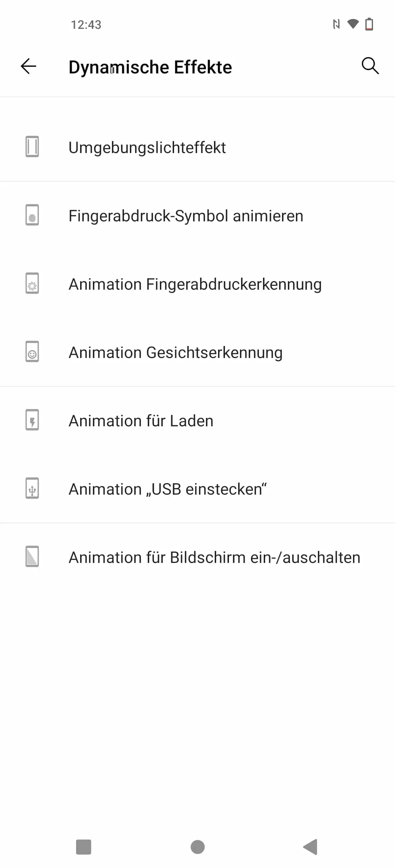The width and height of the screenshot is (395, 868).
Task: Tap the Umgebungslichteffekt phone icon
Action: pos(32,146)
